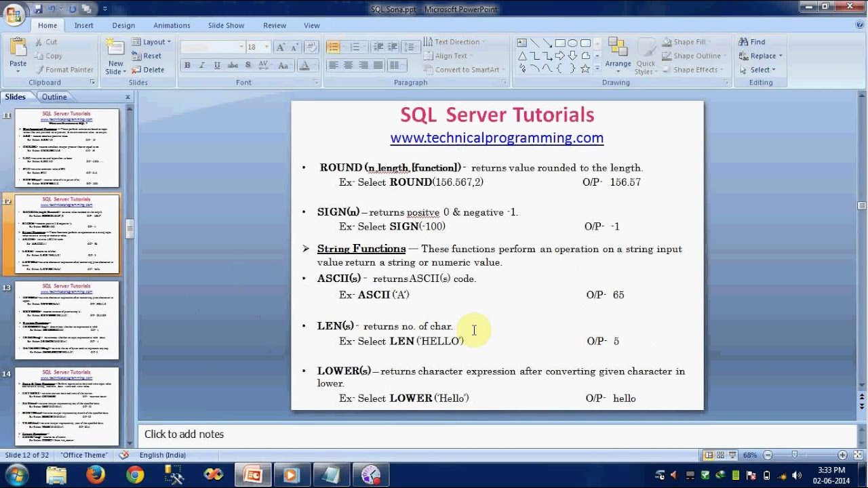
Task: Clear all text formatting
Action: pos(311,47)
